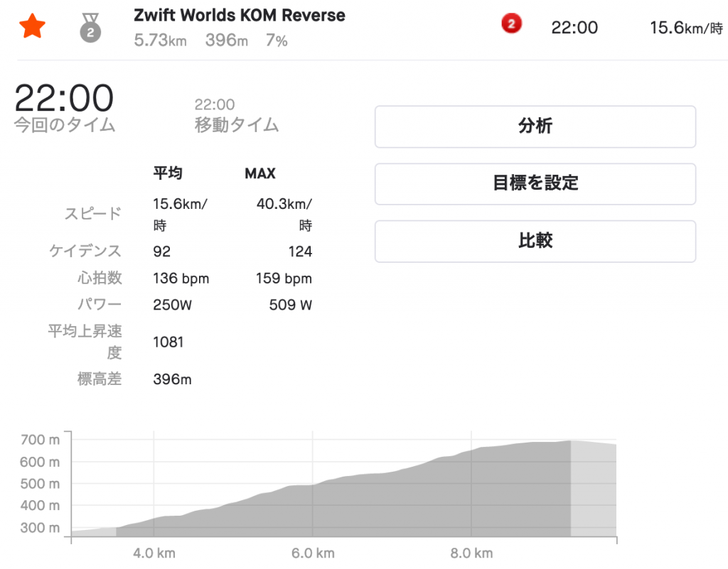Click the orange star favorite icon
Viewport: 728px width, 569px height.
click(x=32, y=26)
